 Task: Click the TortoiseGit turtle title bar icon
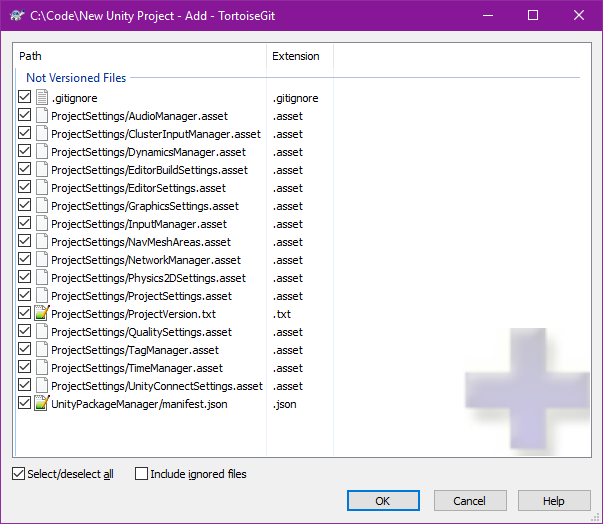[x=17, y=15]
